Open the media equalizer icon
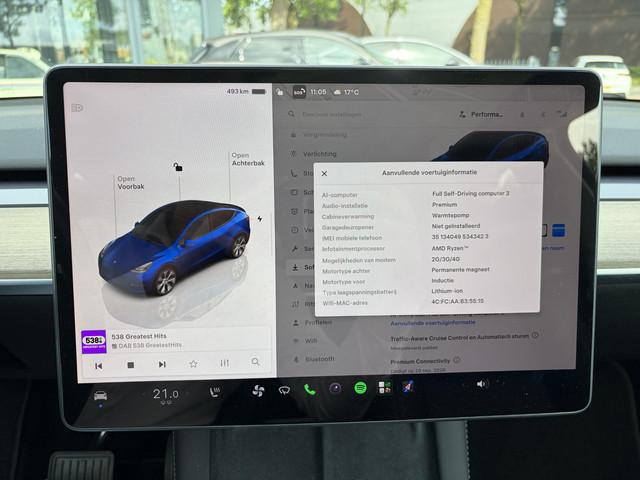The image size is (640, 480). (x=224, y=362)
